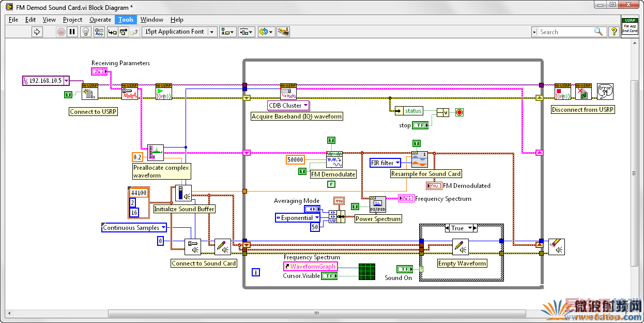Toggle the stop boolean control terminal
The height and width of the screenshot is (323, 644).
coord(421,125)
